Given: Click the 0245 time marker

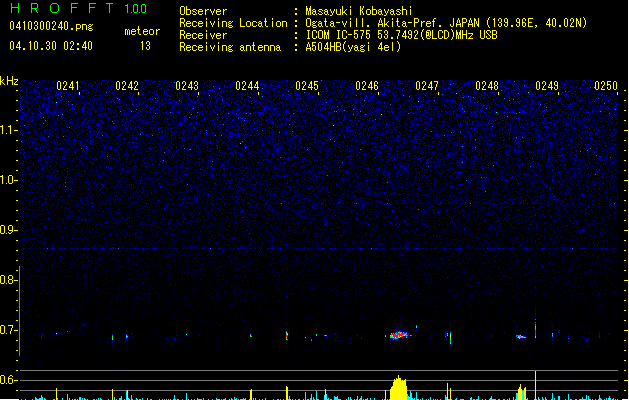Looking at the screenshot, I should click(x=307, y=85).
